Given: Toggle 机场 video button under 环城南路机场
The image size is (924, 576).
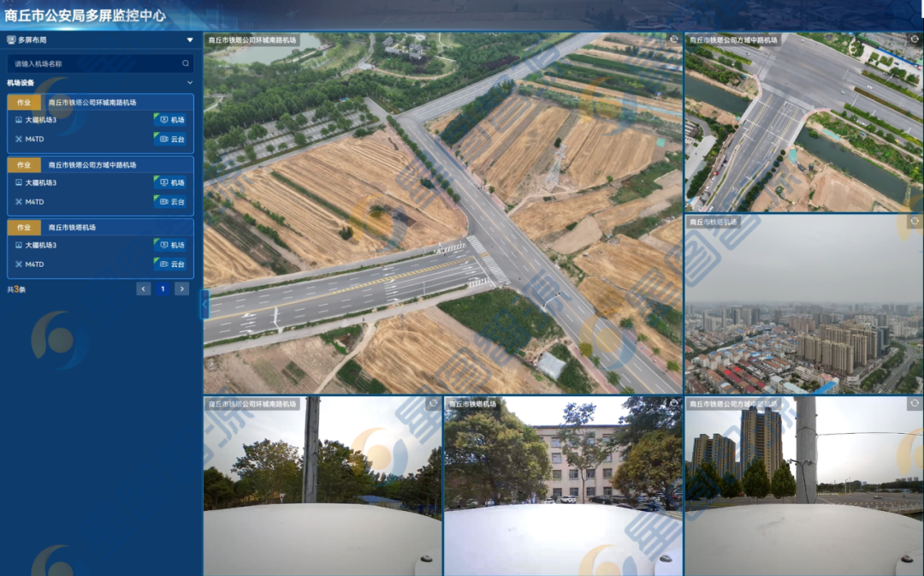Looking at the screenshot, I should [x=171, y=120].
